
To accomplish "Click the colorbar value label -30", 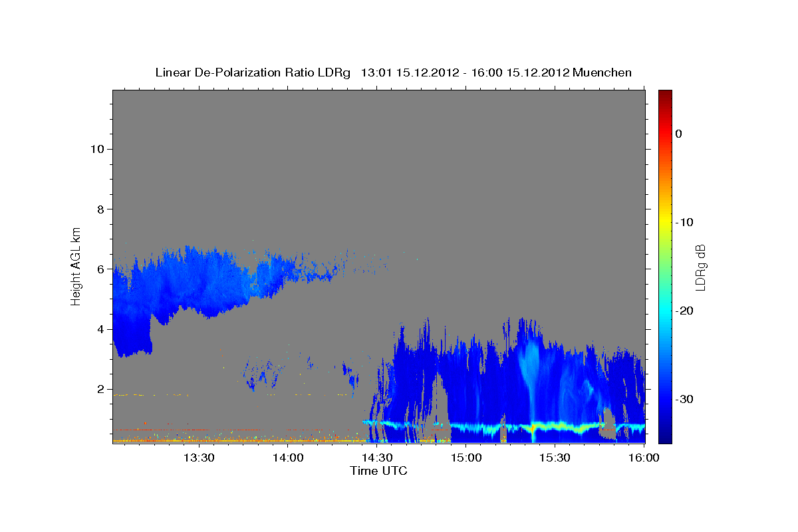I will pyautogui.click(x=685, y=399).
